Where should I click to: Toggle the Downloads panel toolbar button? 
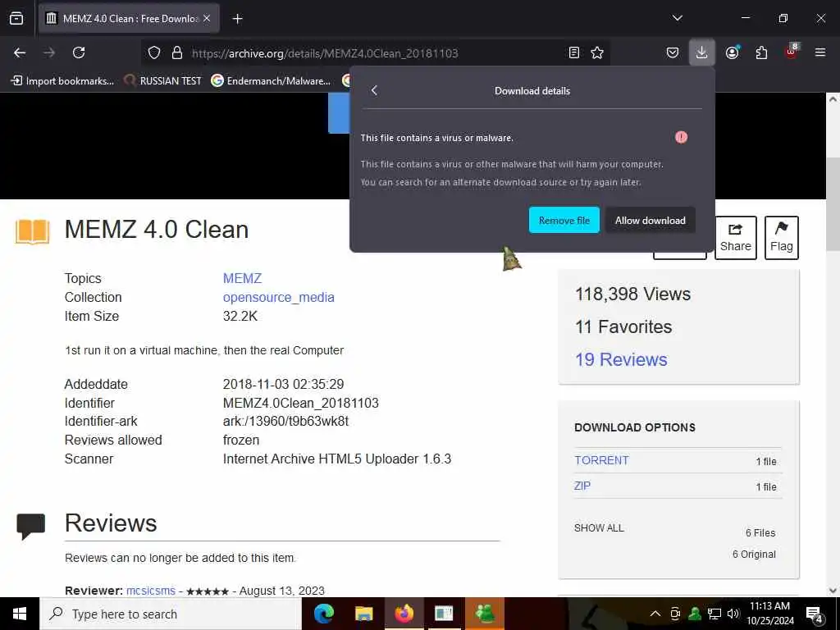[x=702, y=52]
